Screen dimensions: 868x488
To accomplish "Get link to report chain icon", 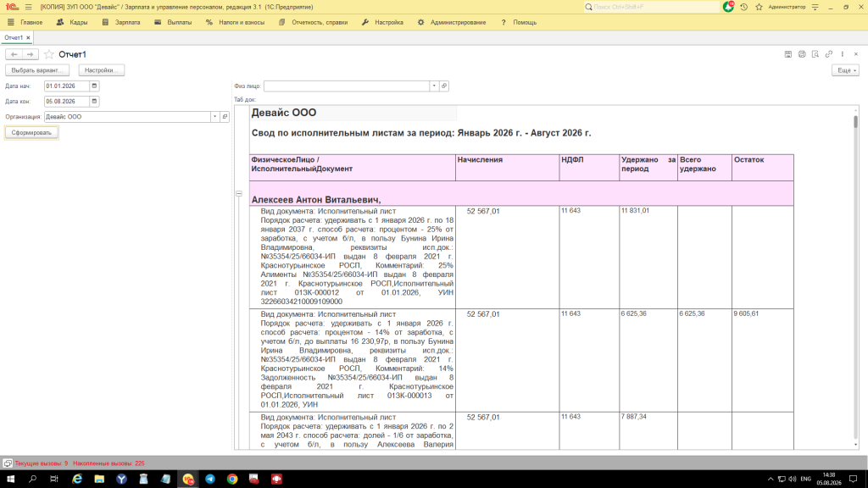I will tap(829, 54).
